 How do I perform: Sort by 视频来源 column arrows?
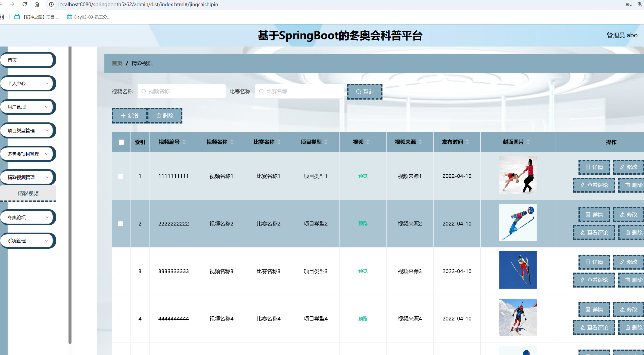(420, 142)
